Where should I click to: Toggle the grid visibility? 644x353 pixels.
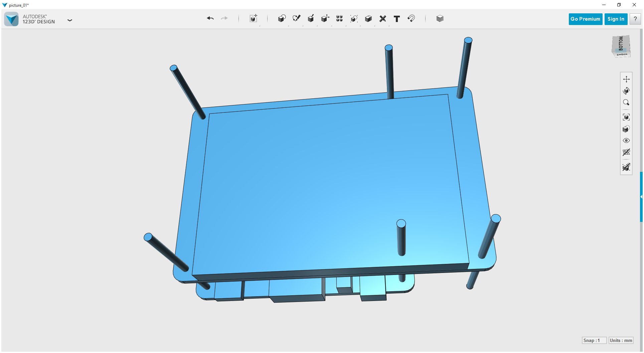tap(626, 152)
